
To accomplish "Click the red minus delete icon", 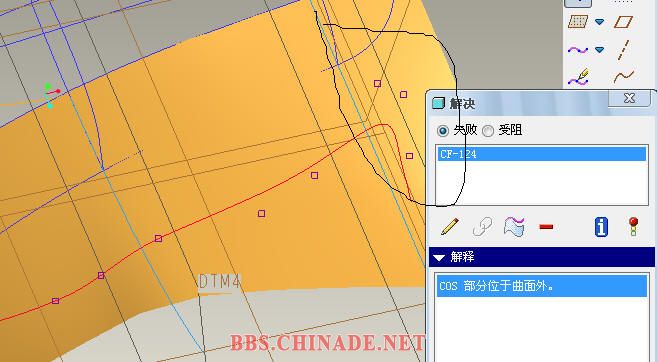I will tap(546, 227).
